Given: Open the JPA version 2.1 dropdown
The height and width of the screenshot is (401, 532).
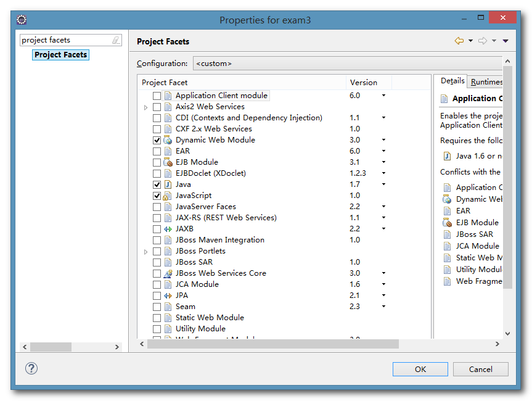Looking at the screenshot, I should point(383,296).
